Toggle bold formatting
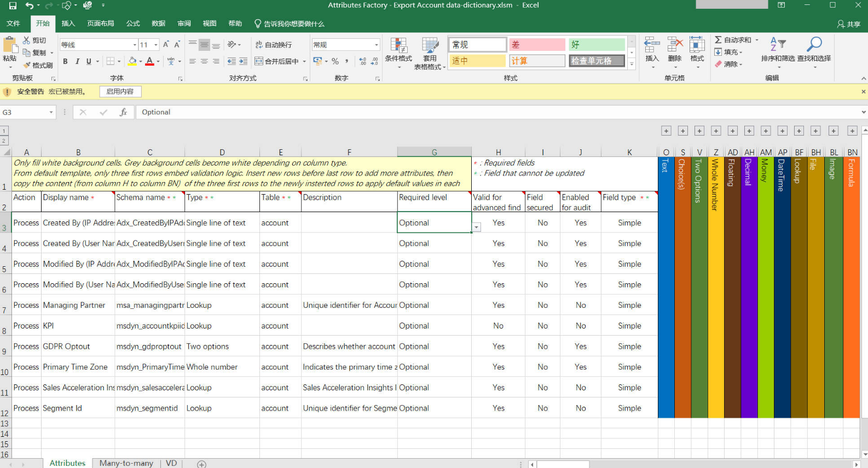 tap(65, 61)
